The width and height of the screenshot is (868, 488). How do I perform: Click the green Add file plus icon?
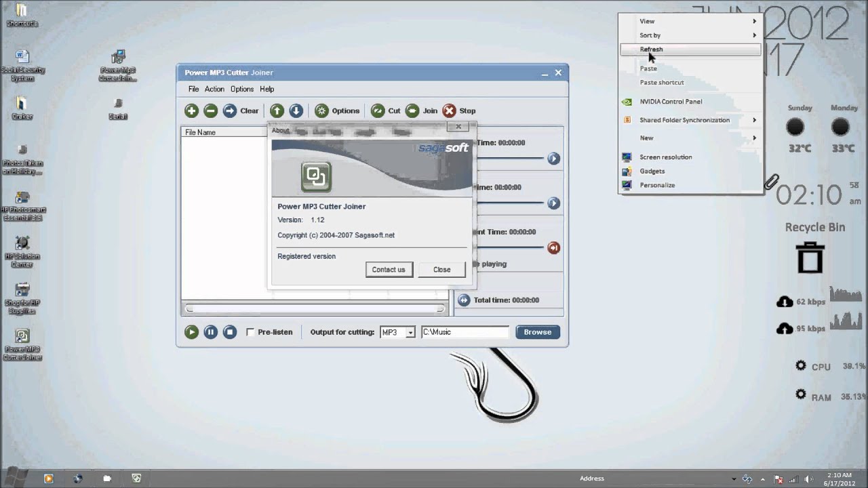191,110
